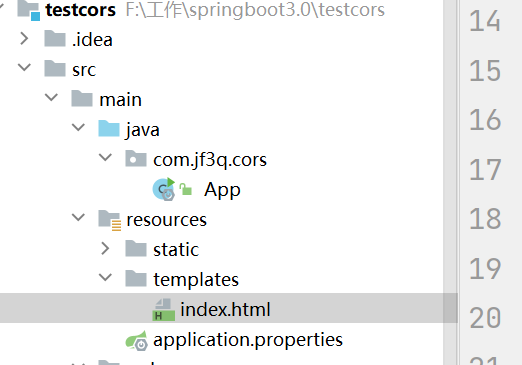This screenshot has height=365, width=522.
Task: Collapse the com.jf3q.cors package chevron
Action: click(x=105, y=158)
